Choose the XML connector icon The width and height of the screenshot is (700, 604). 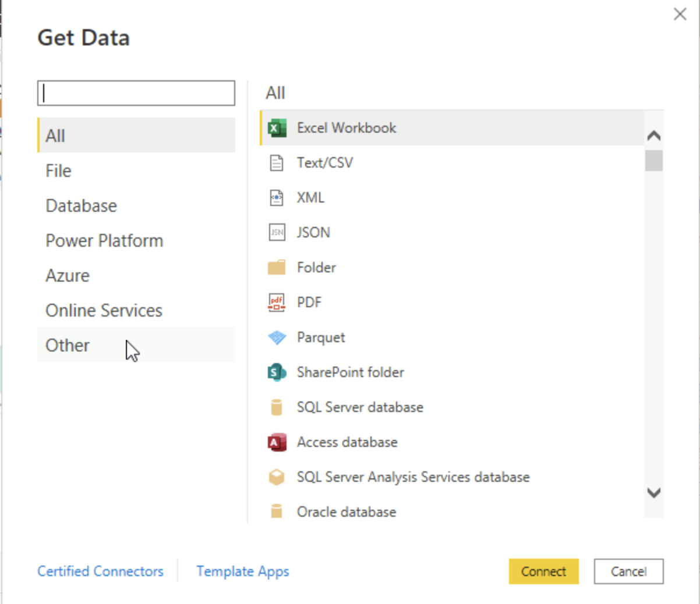[277, 198]
